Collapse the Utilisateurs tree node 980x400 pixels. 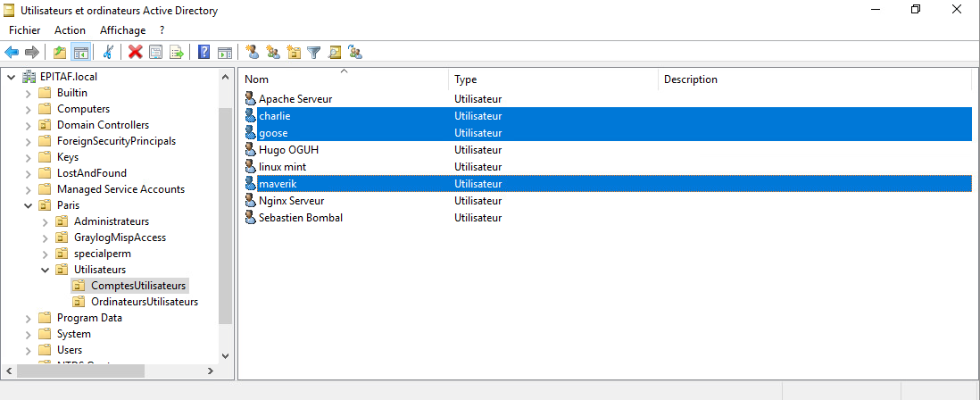(45, 270)
